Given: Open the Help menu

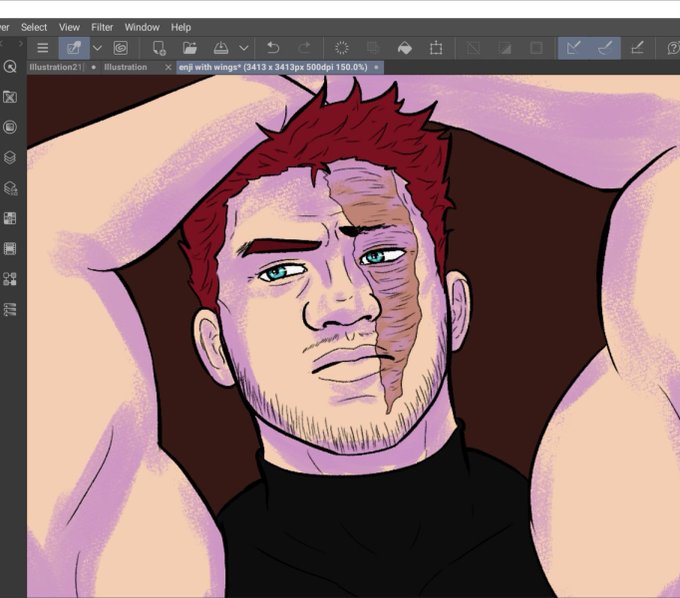Looking at the screenshot, I should point(181,27).
